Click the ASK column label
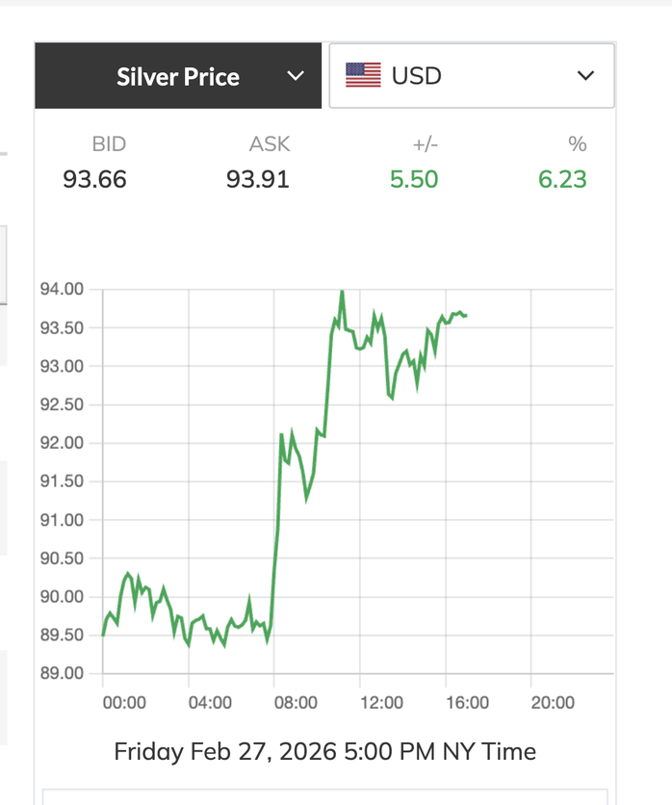The image size is (672, 805). [269, 144]
